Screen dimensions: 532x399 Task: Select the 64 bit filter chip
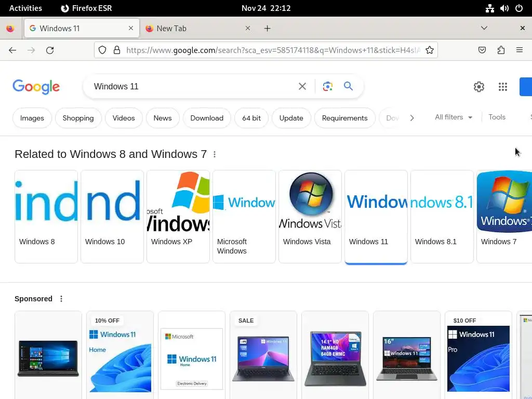[251, 118]
